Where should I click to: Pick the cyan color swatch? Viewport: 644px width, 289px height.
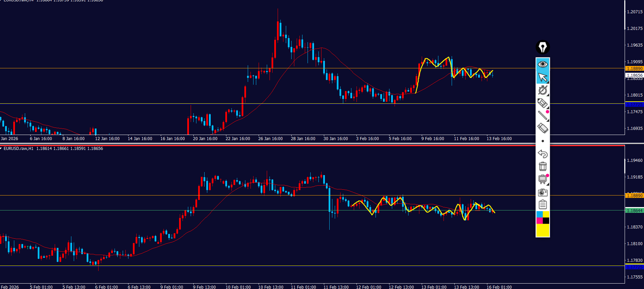click(539, 214)
